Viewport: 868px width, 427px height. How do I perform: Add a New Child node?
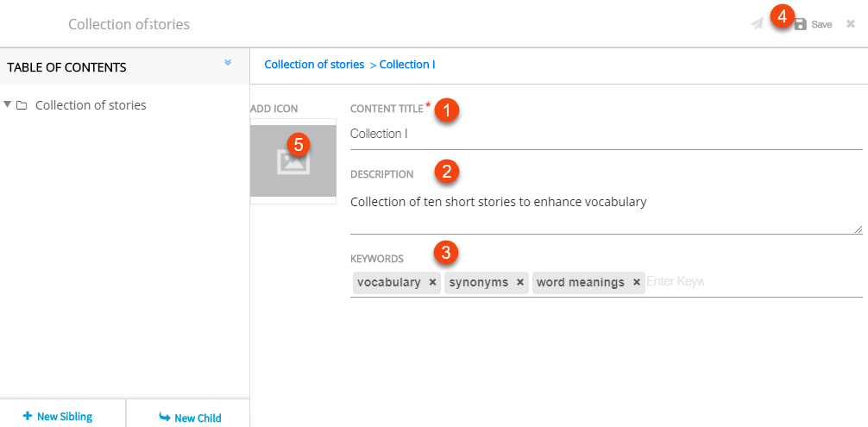click(191, 418)
